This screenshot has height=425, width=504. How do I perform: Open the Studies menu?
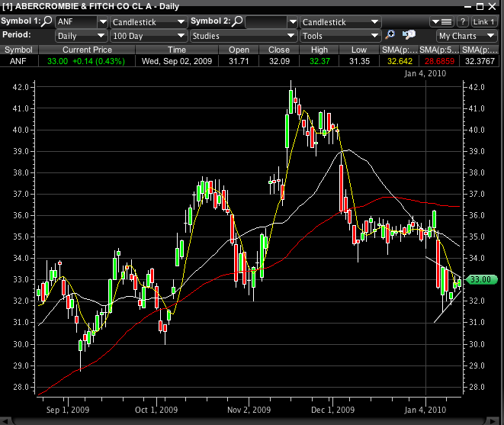point(243,35)
